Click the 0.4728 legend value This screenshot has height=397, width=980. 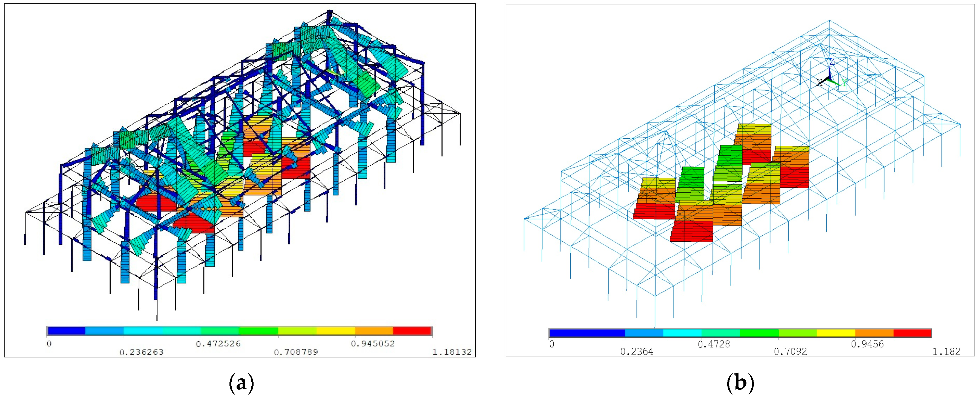(714, 344)
